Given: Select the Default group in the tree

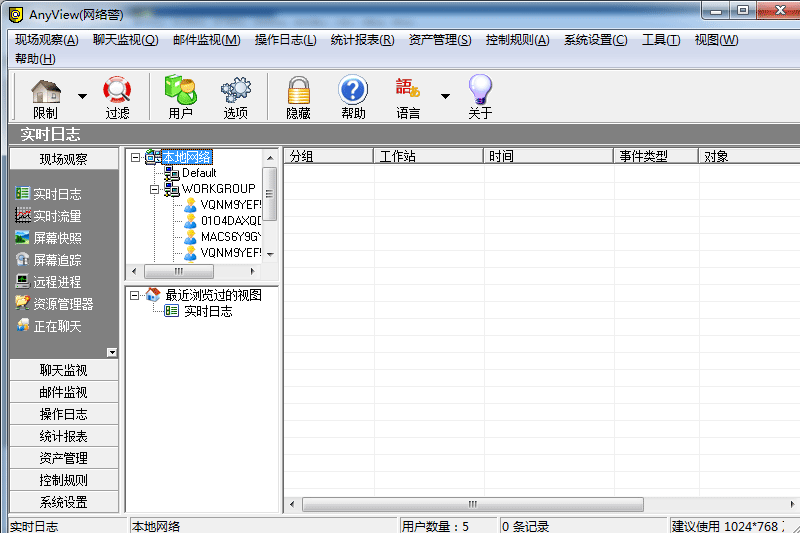Looking at the screenshot, I should 199,173.
